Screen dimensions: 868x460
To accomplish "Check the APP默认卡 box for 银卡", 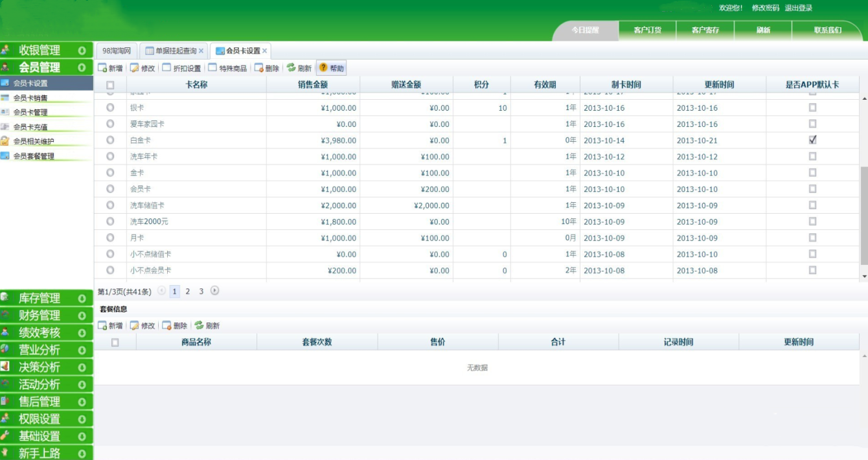I will pyautogui.click(x=812, y=108).
